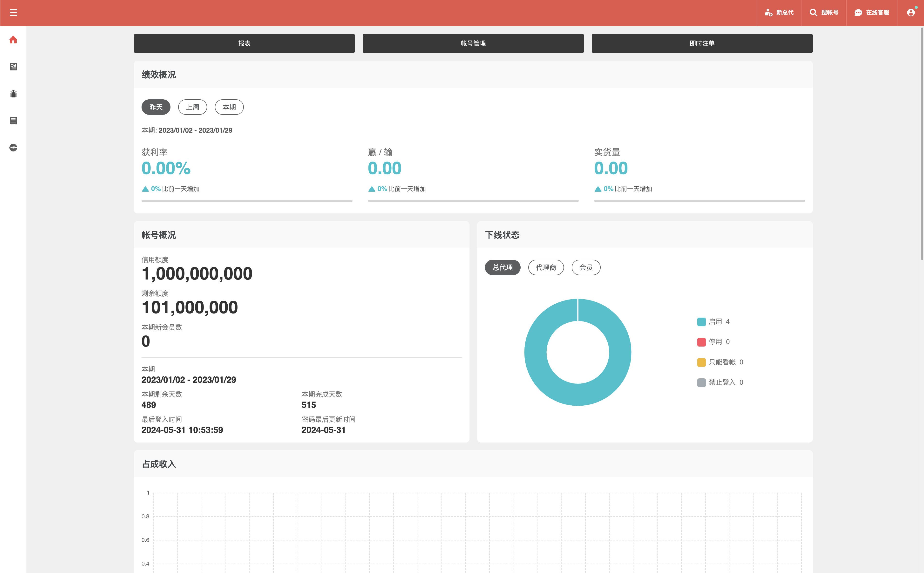This screenshot has height=573, width=924.
Task: Switch downline status to 代理商
Action: (x=546, y=267)
